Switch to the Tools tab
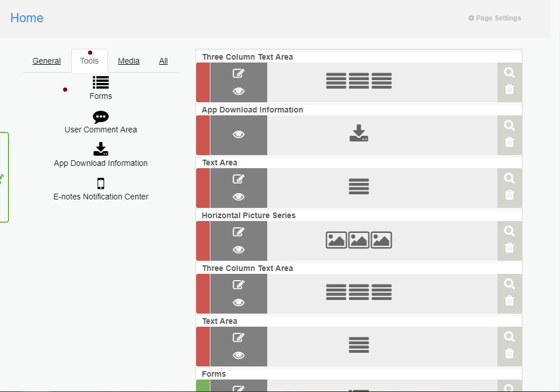Screen dimensions: 560x392 (89, 61)
